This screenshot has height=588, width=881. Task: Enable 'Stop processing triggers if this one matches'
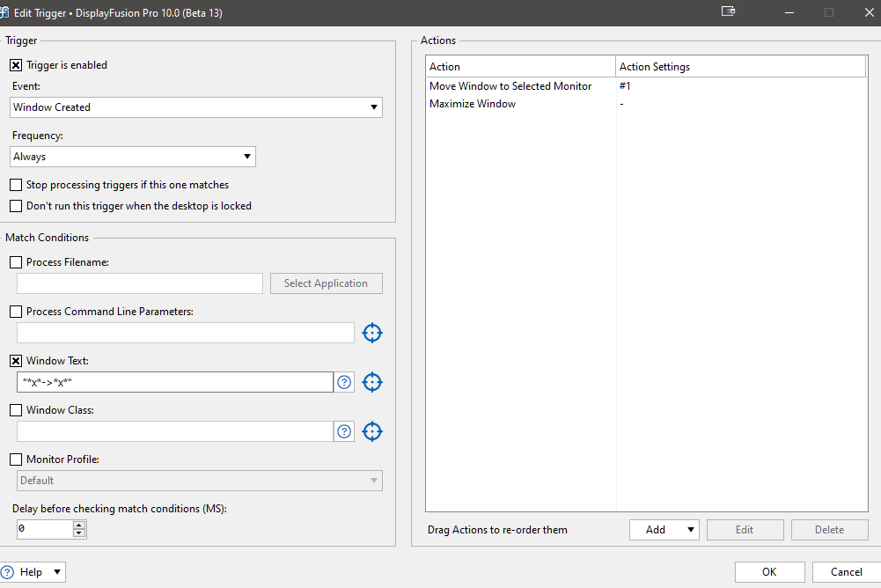[16, 185]
